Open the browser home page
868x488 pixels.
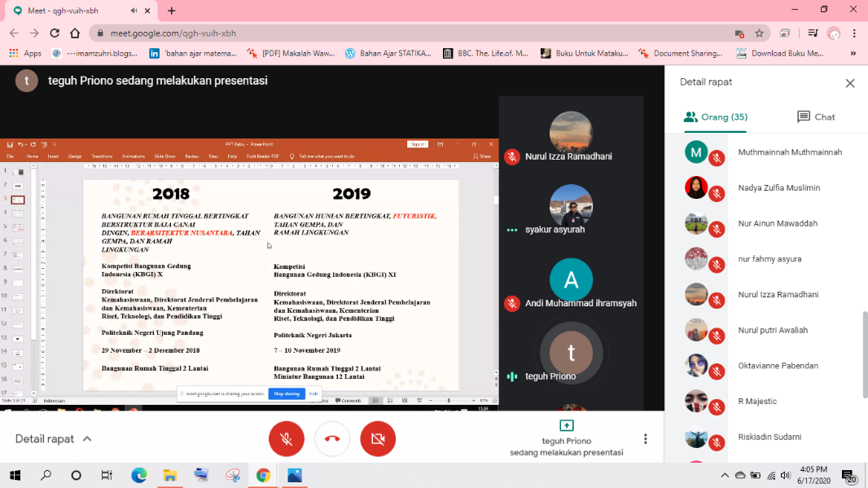pos(75,33)
